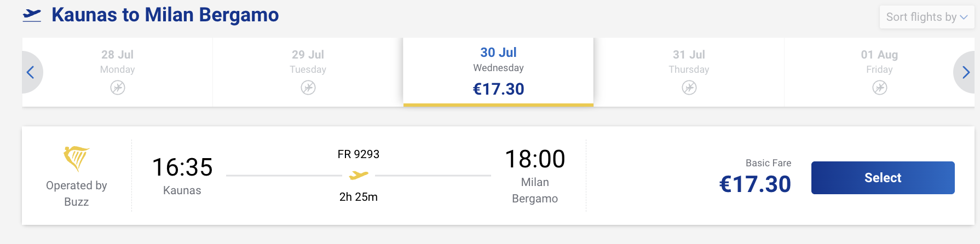Click the no-flight icon under 29 Jul
Image resolution: width=980 pixels, height=244 pixels.
pos(308,88)
